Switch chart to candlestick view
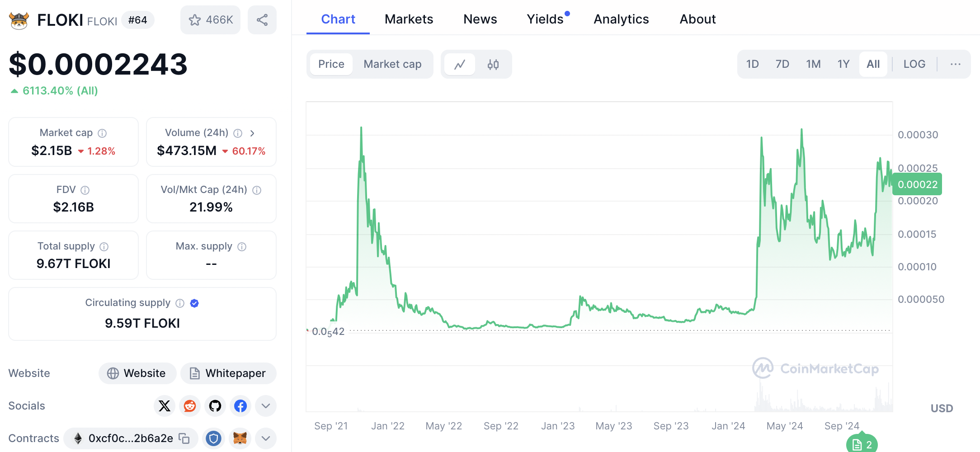This screenshot has height=452, width=980. (x=493, y=64)
